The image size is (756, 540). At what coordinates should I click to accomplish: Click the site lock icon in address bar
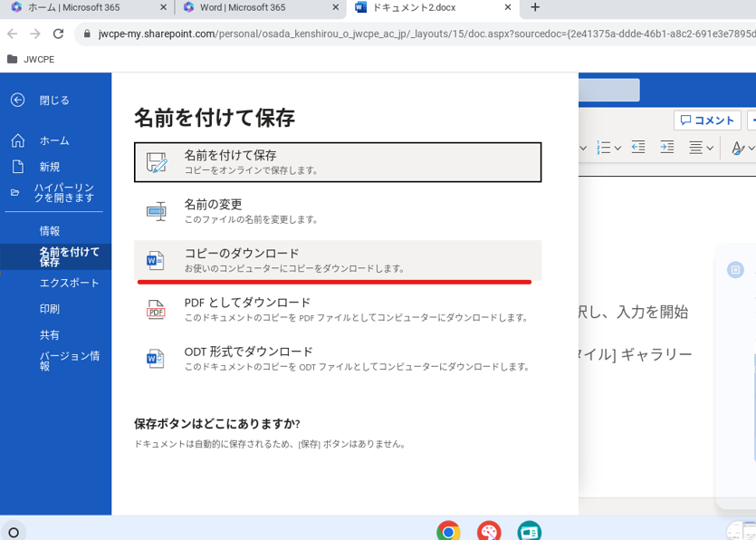[x=87, y=34]
